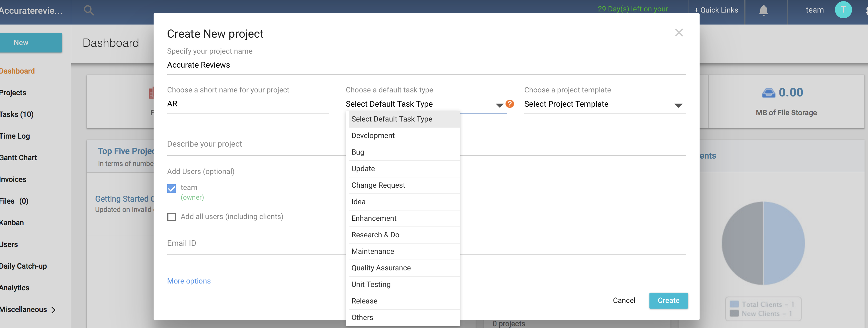Open the More options link

(189, 281)
